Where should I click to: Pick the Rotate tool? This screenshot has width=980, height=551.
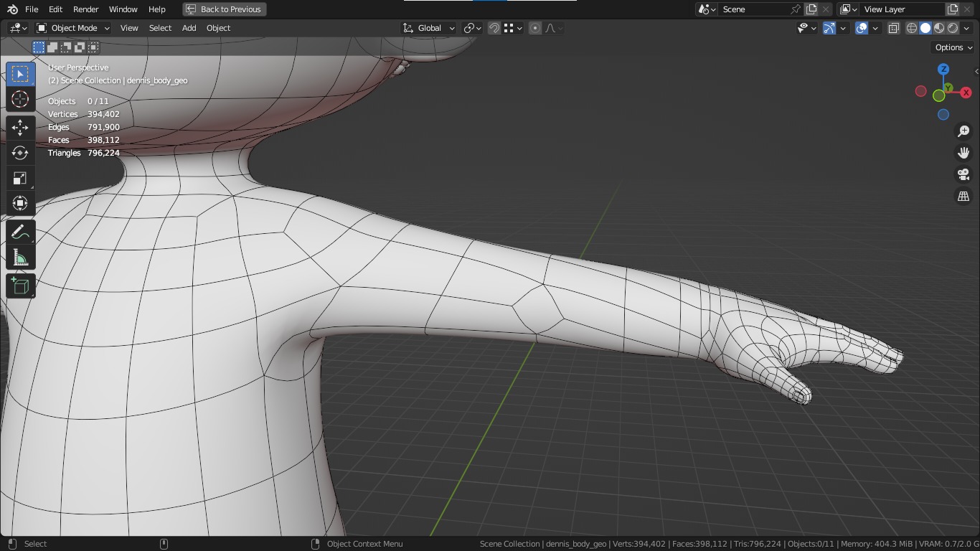click(20, 153)
